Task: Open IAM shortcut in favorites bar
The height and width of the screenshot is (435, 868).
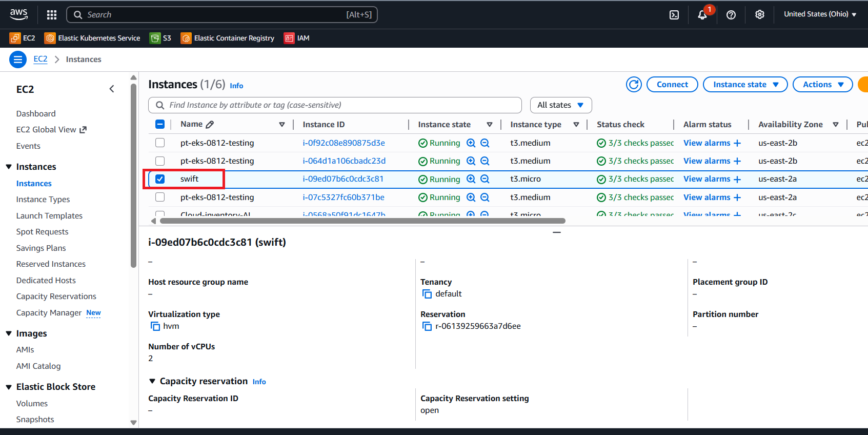Action: [297, 38]
